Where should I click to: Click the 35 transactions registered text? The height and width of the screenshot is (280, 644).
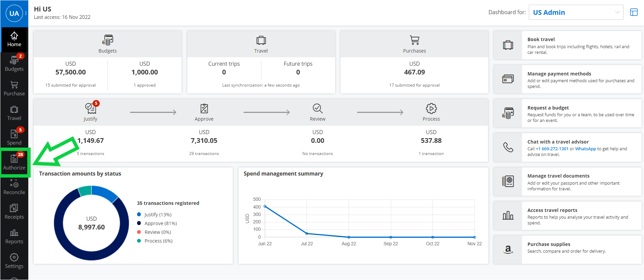coord(168,203)
